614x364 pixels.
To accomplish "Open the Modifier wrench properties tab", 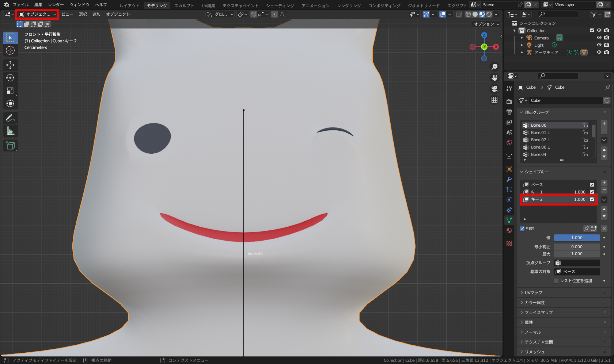I will click(x=509, y=179).
